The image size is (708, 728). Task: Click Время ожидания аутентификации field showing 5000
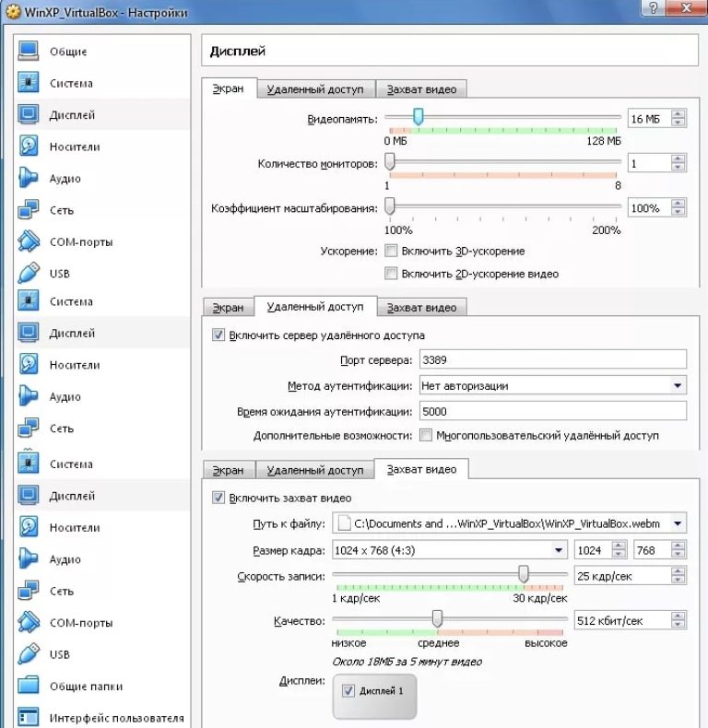[553, 411]
